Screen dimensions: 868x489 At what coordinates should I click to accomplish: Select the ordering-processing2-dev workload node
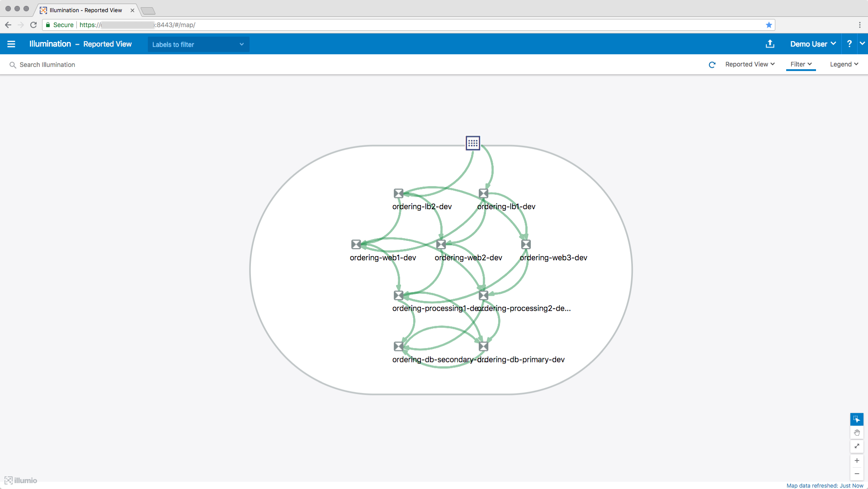[x=483, y=296]
